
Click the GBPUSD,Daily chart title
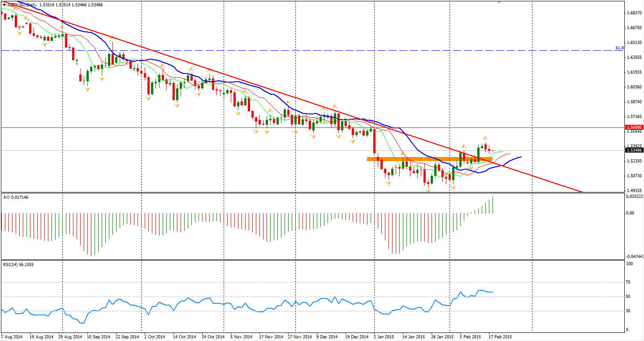click(22, 4)
